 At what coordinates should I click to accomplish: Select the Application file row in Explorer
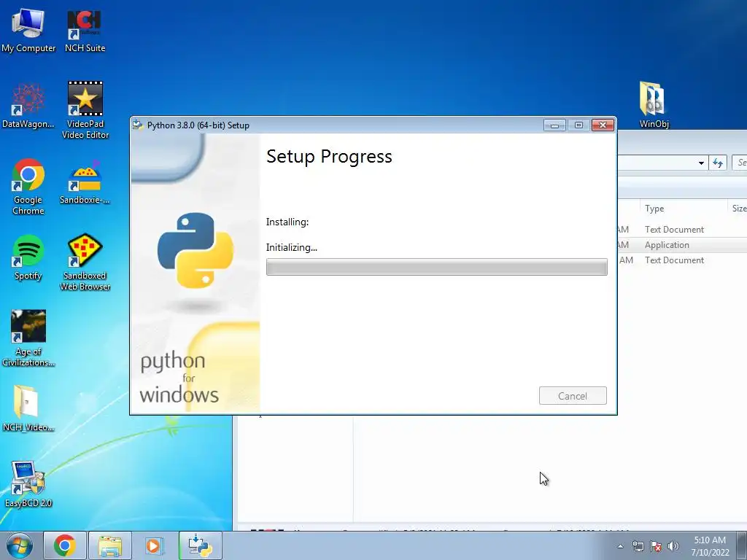[x=682, y=245]
